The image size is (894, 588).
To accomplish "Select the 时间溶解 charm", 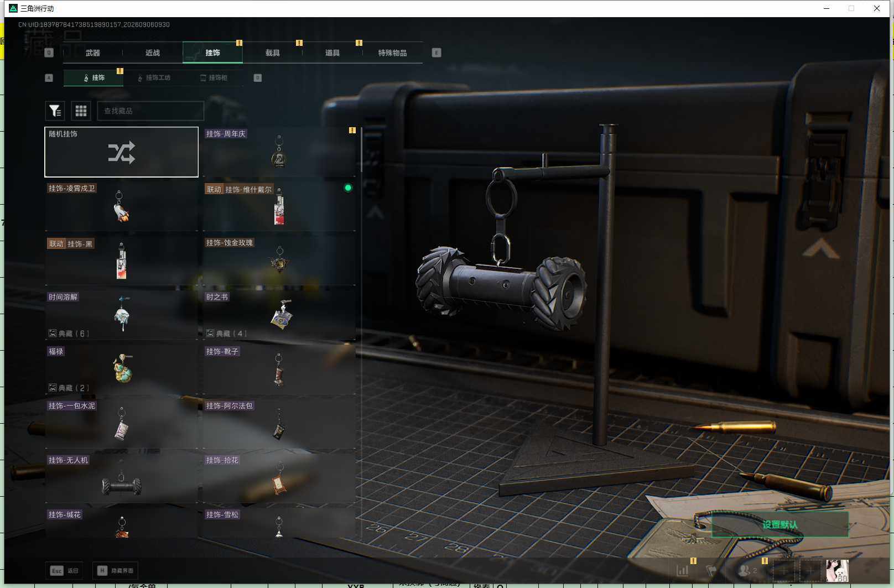I will pos(121,315).
